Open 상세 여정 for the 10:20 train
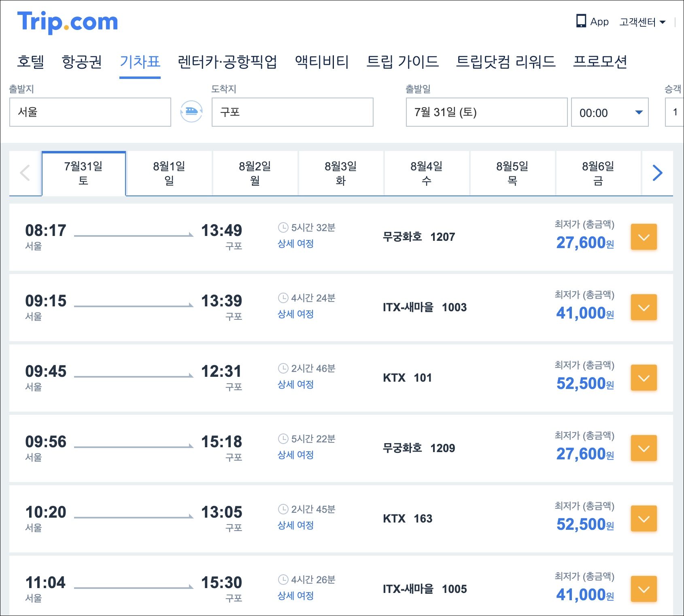The width and height of the screenshot is (684, 616). click(295, 525)
